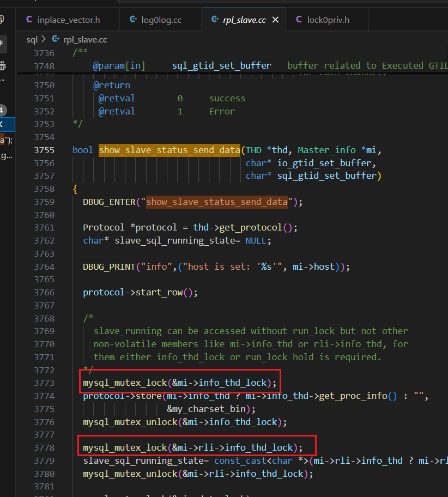Viewport: 448px width, 497px height.
Task: Click the rpl_slave.cc breadcrumb item
Action: pos(85,40)
